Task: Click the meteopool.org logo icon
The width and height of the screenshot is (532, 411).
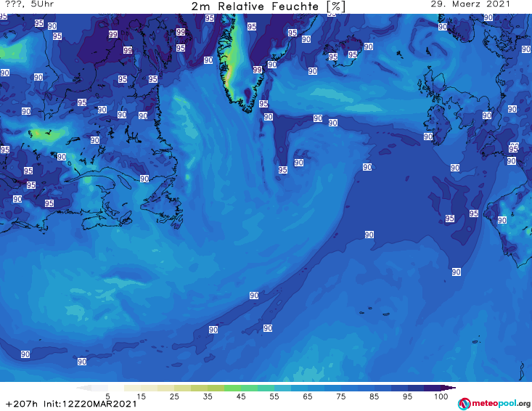Action: 464,404
